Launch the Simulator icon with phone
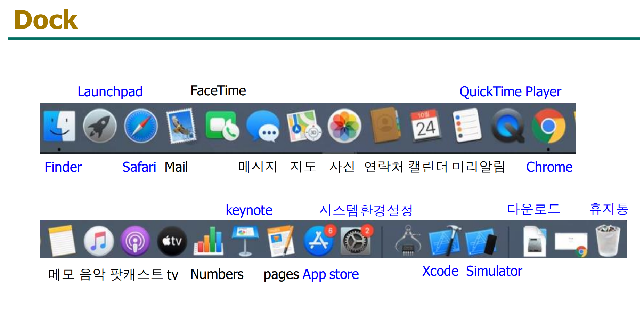Viewport: 644px width, 330px height. coord(481,241)
